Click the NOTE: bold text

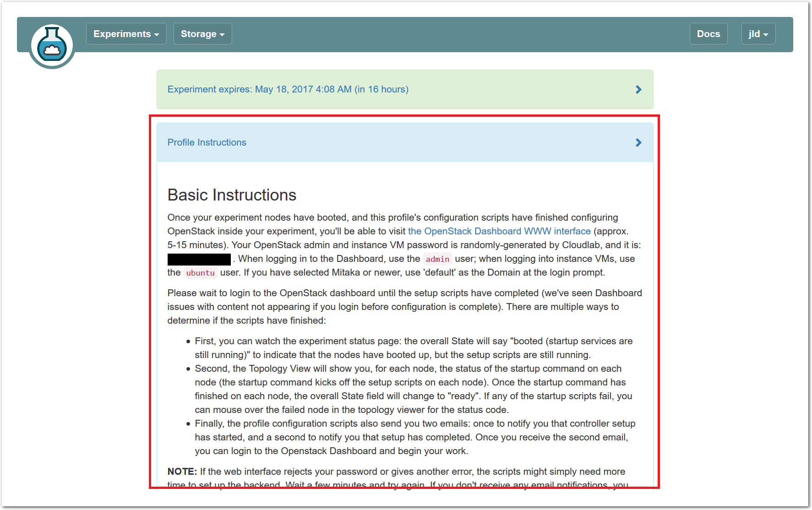pos(182,472)
